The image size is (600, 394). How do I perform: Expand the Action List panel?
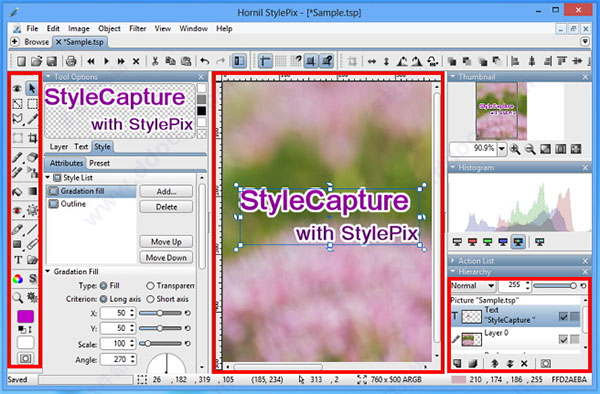[x=453, y=261]
